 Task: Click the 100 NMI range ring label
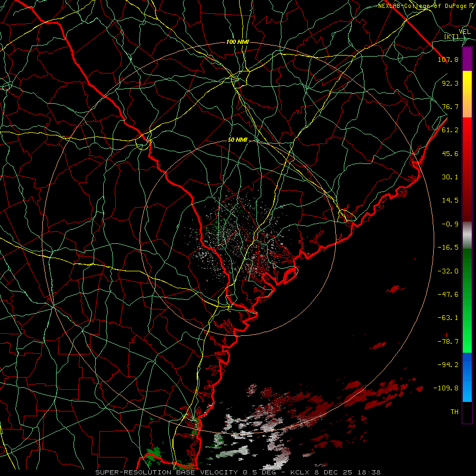(x=237, y=42)
